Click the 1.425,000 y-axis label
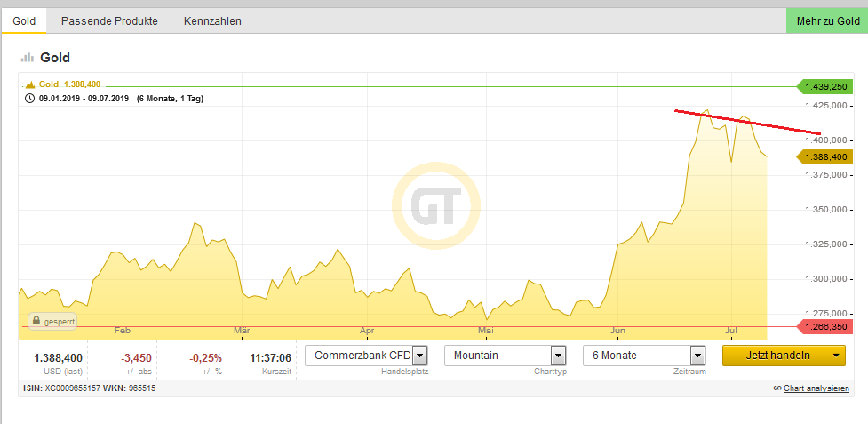868x424 pixels. (x=825, y=106)
